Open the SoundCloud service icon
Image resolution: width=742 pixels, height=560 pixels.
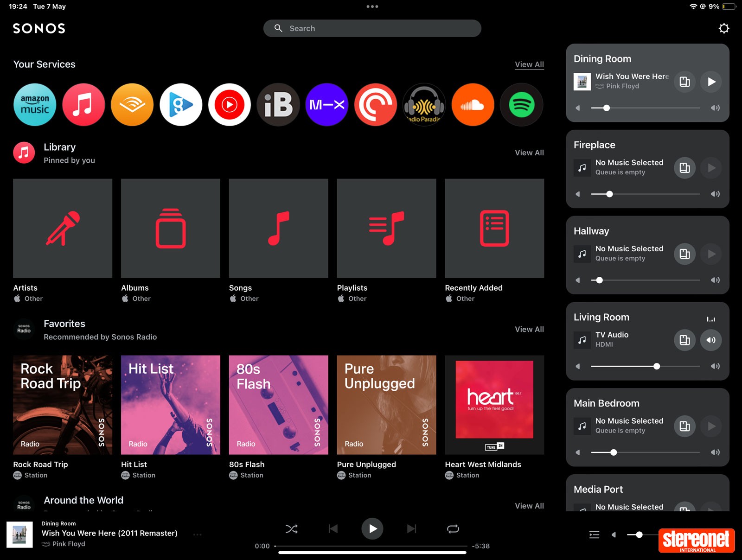pos(473,105)
